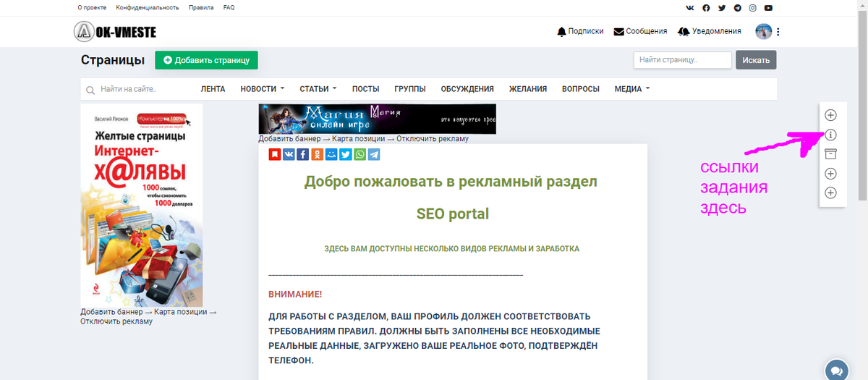Focus the Найти страницу search field
Viewport: 868px width, 380px height.
pyautogui.click(x=683, y=60)
